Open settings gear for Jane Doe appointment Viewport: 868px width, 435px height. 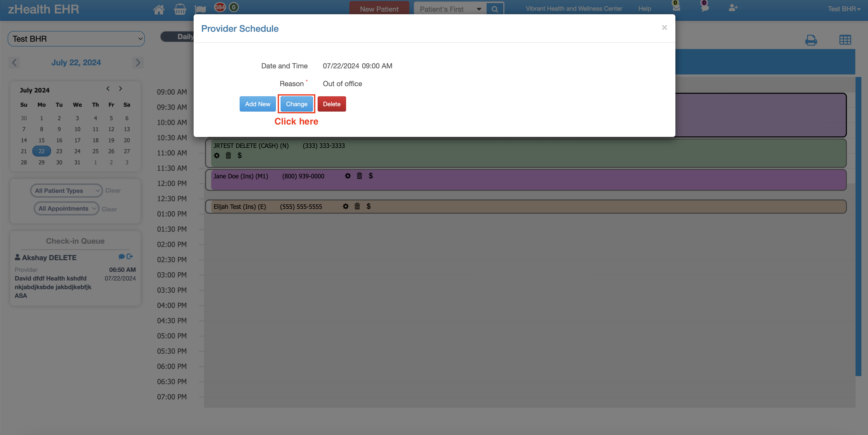[348, 176]
